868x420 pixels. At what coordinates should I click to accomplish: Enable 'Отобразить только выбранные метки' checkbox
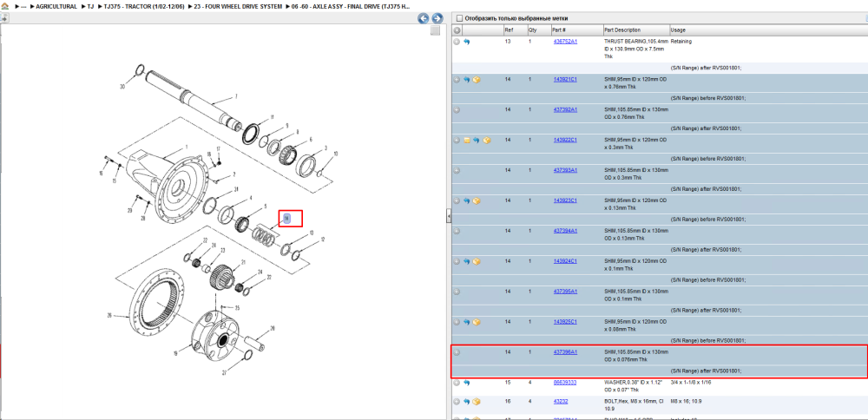459,18
